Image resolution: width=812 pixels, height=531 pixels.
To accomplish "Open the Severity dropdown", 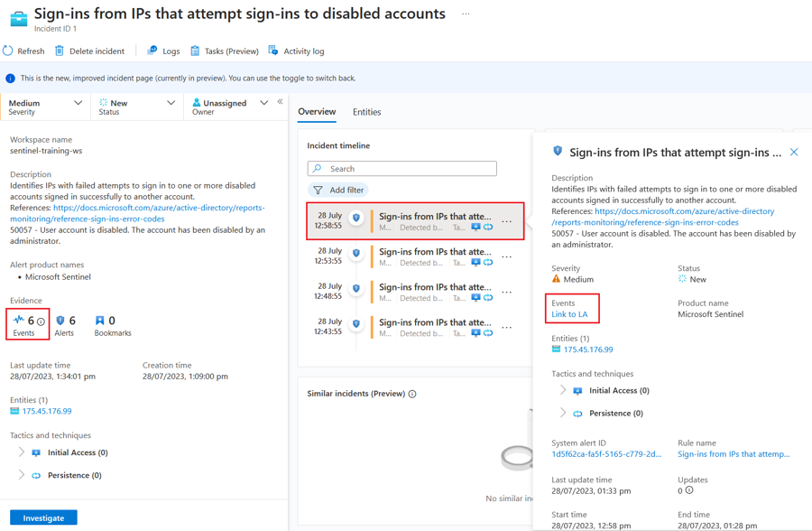I will [78, 104].
